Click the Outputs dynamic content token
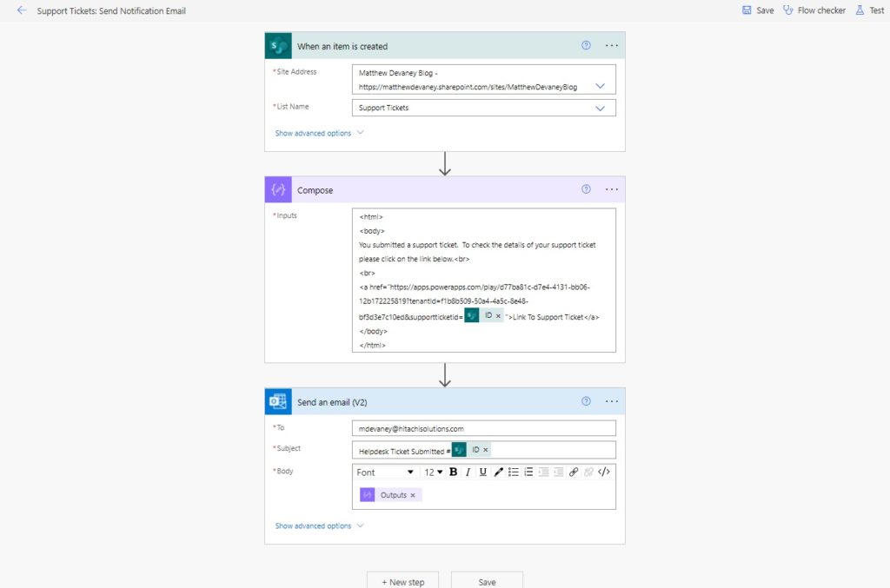This screenshot has width=890, height=588. point(390,495)
